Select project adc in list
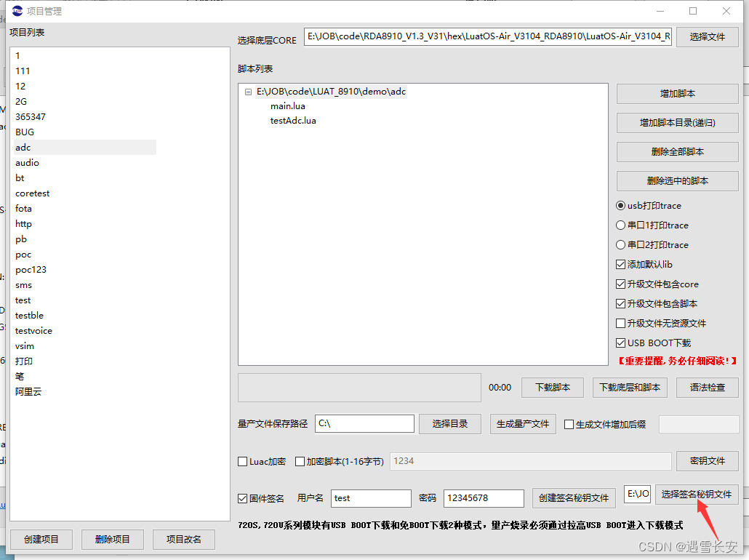The height and width of the screenshot is (560, 749). [x=85, y=147]
